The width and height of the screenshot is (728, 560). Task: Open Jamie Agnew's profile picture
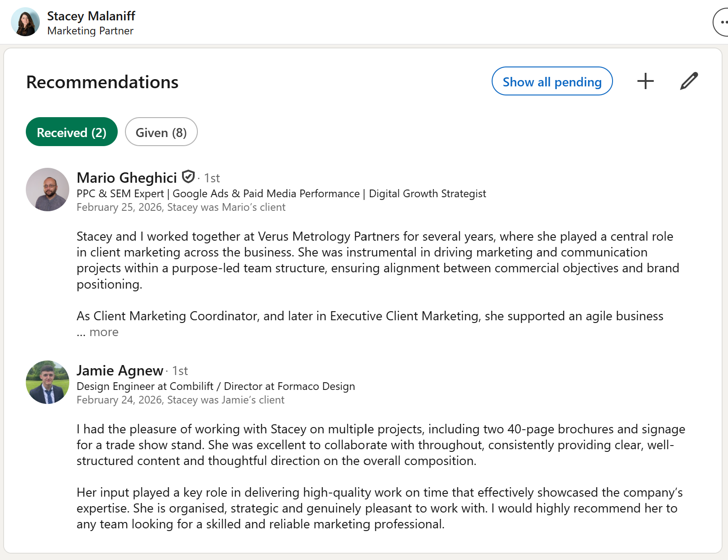(48, 382)
